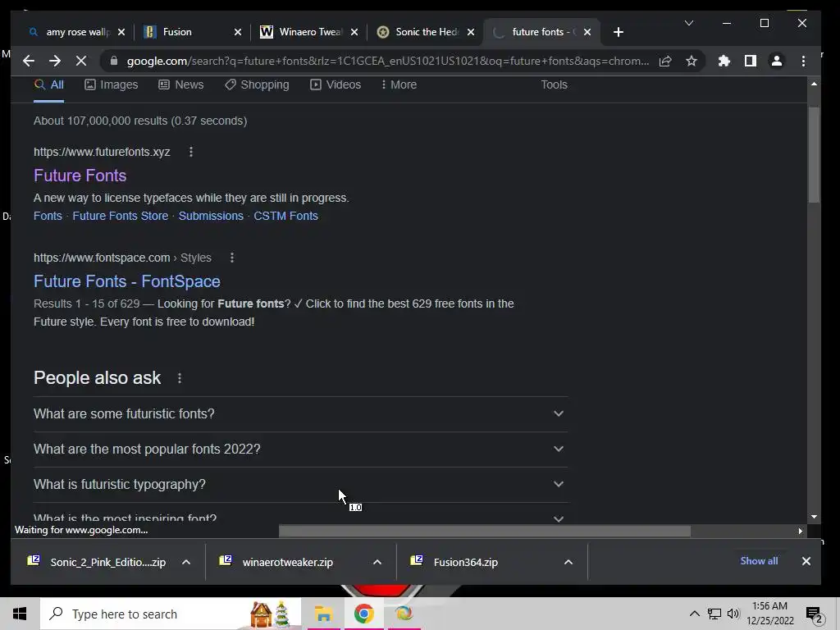840x630 pixels.
Task: Stop loading the page
Action: point(81,61)
